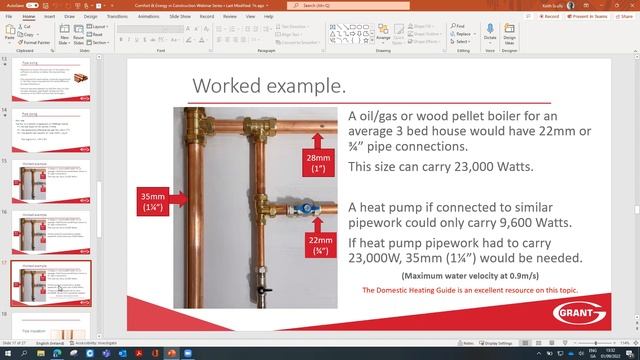Open taskbar Search icon

[x=24, y=353]
